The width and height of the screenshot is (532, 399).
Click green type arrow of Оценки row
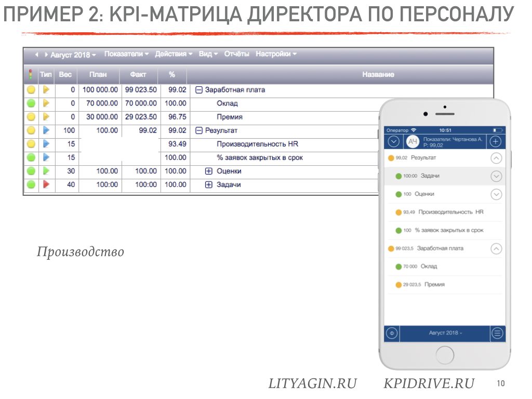(x=46, y=171)
